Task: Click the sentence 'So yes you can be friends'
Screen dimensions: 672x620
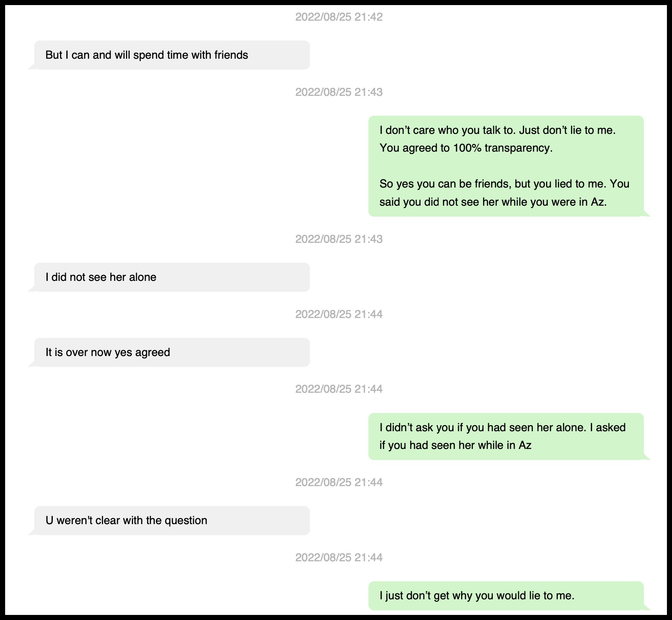Action: point(445,184)
